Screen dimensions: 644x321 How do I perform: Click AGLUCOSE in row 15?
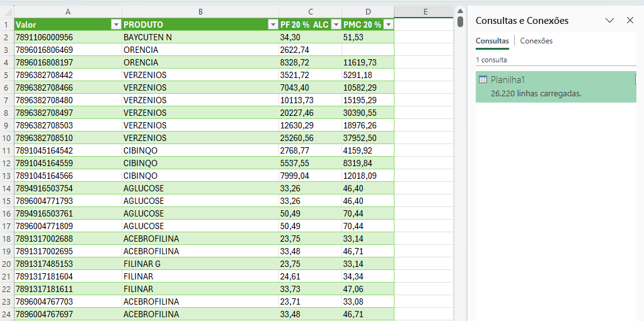(x=200, y=201)
